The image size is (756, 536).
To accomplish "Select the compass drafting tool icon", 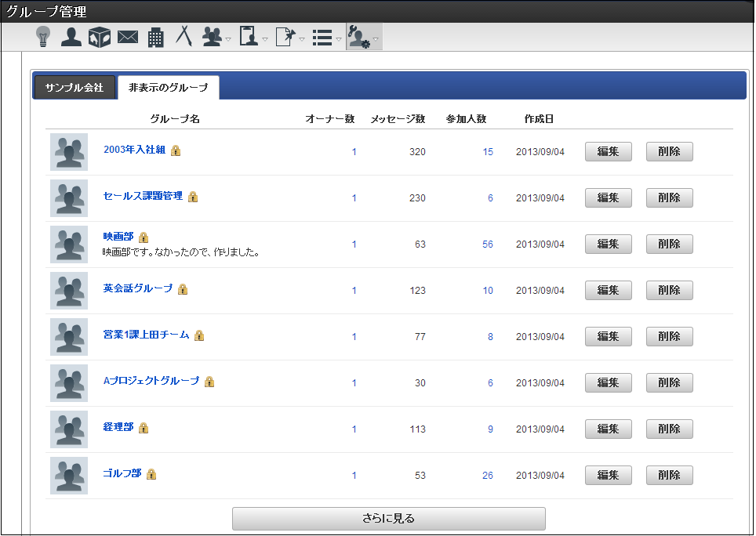I will tap(184, 37).
